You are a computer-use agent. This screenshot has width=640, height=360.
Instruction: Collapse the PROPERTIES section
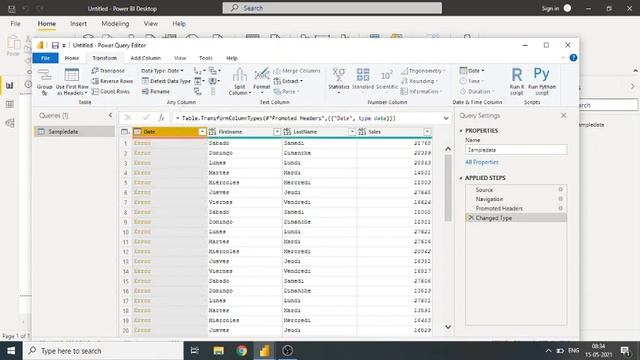461,131
